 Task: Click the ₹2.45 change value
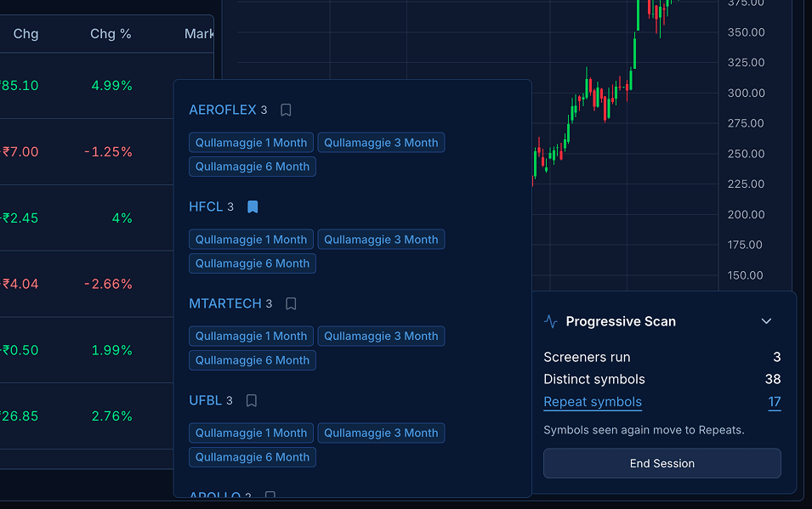coord(20,218)
